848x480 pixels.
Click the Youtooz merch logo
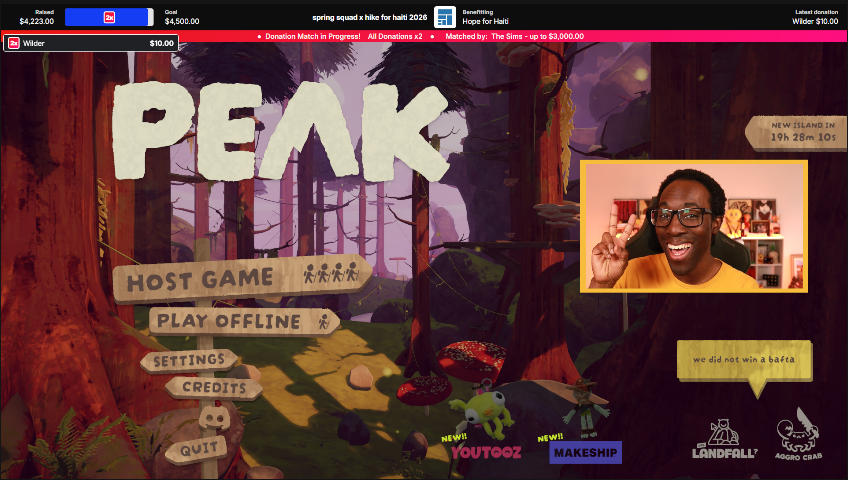(x=486, y=452)
